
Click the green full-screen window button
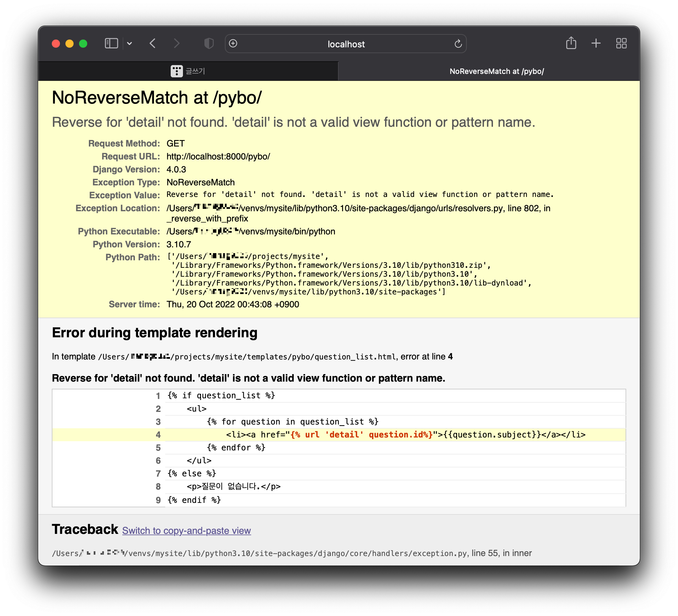pyautogui.click(x=83, y=44)
